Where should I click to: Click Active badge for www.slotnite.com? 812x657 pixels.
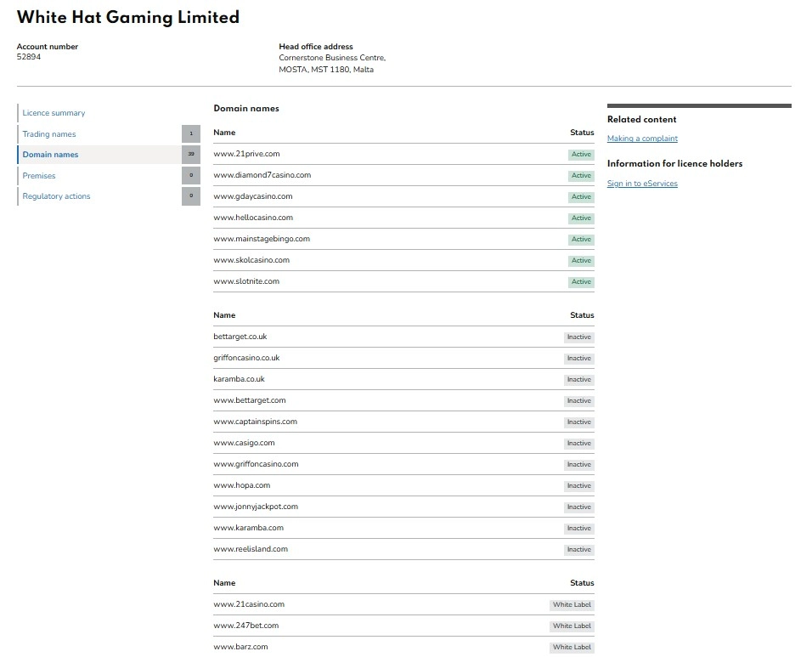(x=581, y=282)
